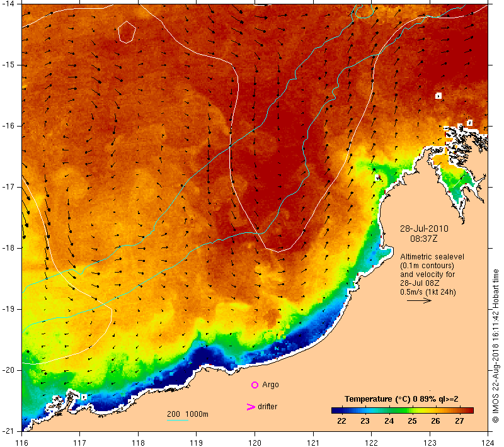
Task: Click the magenta drifter arrow symbol in legend
Action: tap(250, 407)
